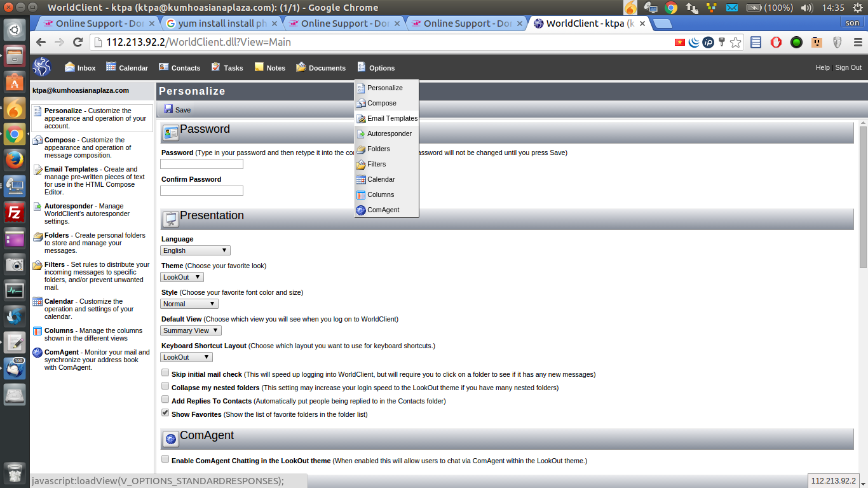Open the Calendar view in top navigation
The image size is (868, 488).
[x=126, y=67]
